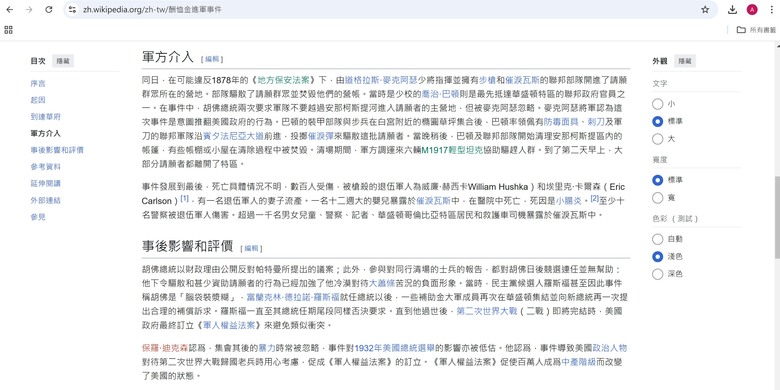
Task: Select the 小 text size option
Action: [x=658, y=104]
